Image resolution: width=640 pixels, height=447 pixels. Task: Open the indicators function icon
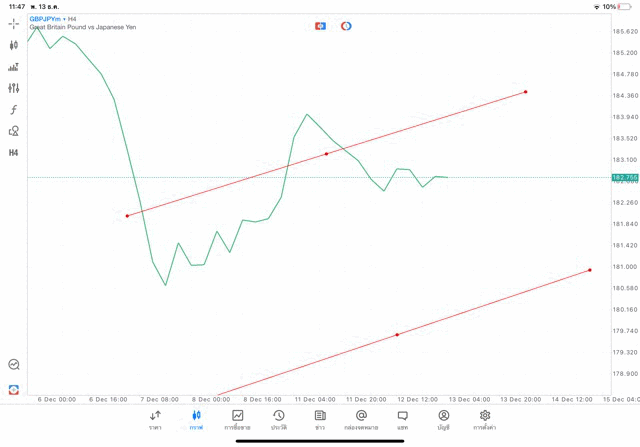coord(14,110)
